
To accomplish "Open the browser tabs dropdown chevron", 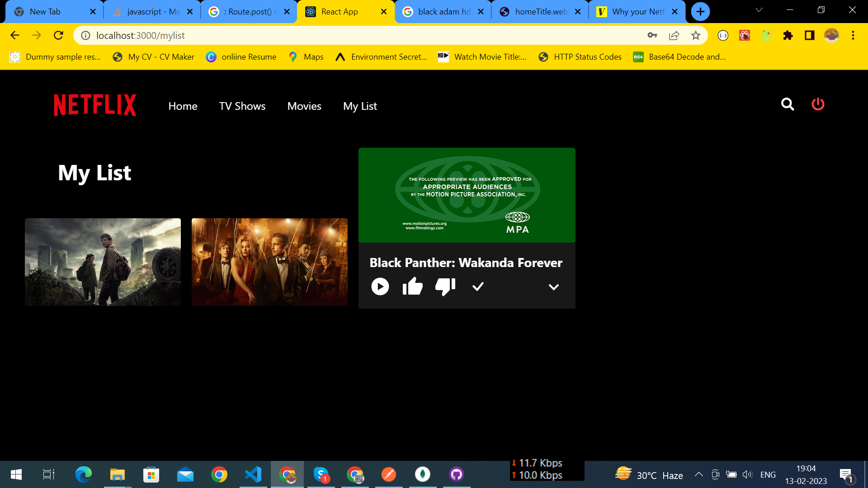I will [759, 10].
